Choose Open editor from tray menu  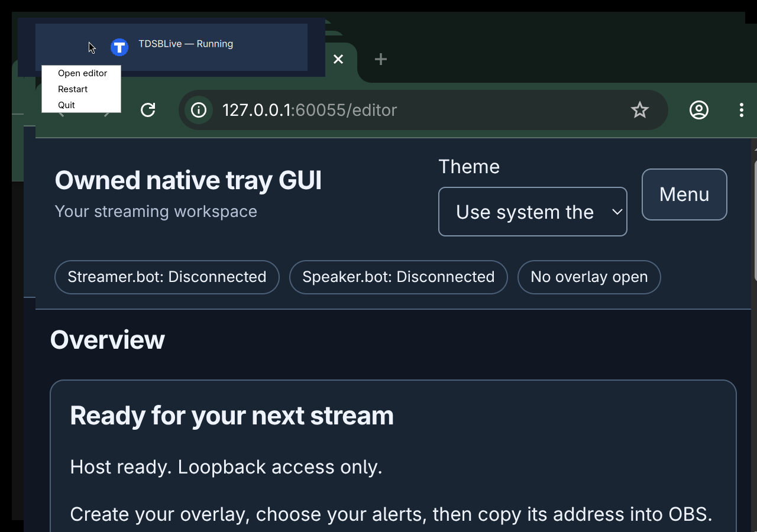pos(82,73)
